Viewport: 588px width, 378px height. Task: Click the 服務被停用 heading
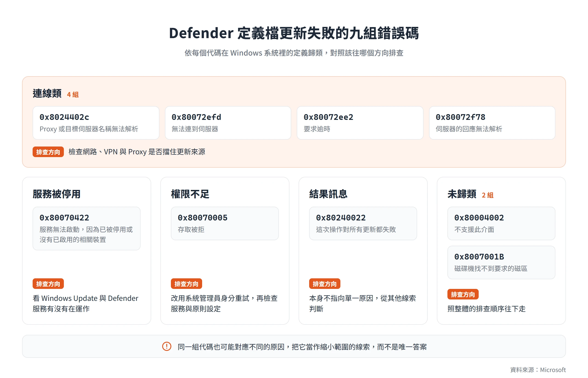click(x=57, y=194)
